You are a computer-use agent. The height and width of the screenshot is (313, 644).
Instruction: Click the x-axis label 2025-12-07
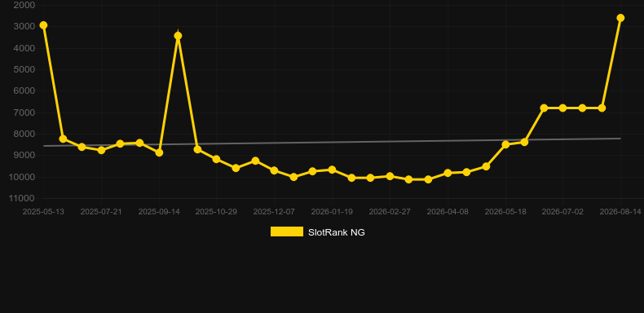point(274,212)
